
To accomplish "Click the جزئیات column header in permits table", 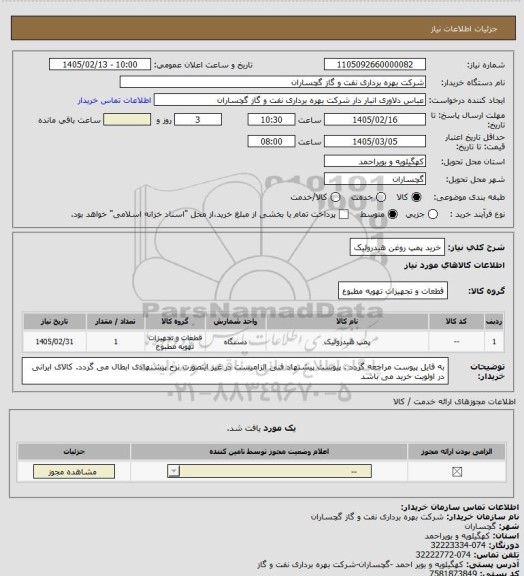I will tap(74, 451).
